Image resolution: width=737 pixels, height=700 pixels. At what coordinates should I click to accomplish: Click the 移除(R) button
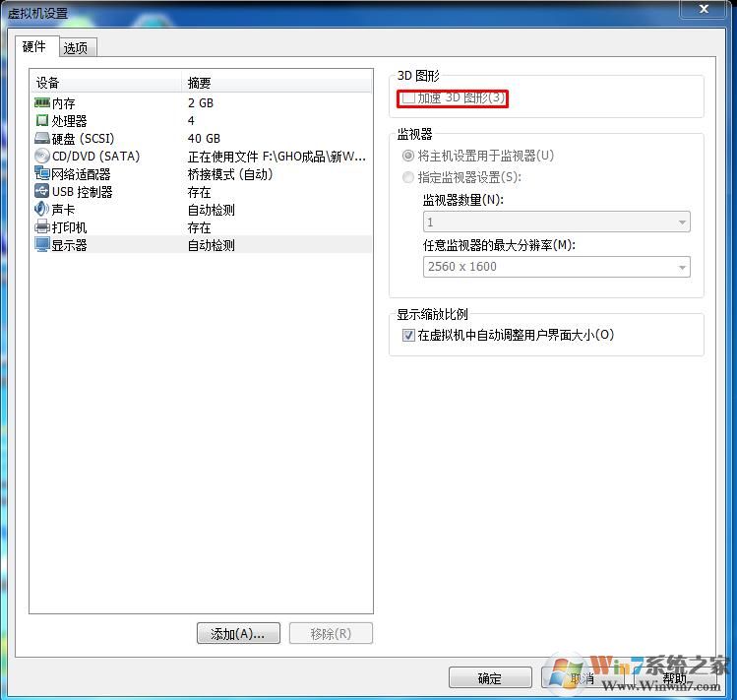(x=331, y=634)
